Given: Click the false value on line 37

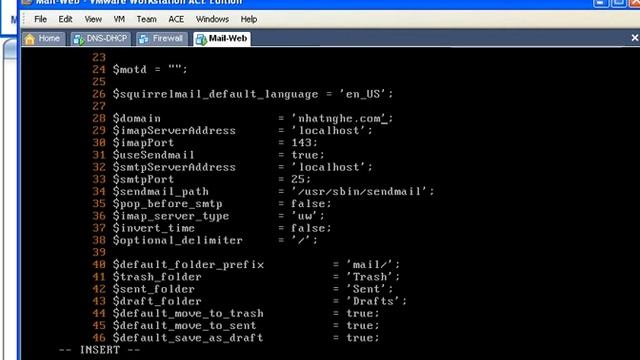Looking at the screenshot, I should [x=308, y=228].
